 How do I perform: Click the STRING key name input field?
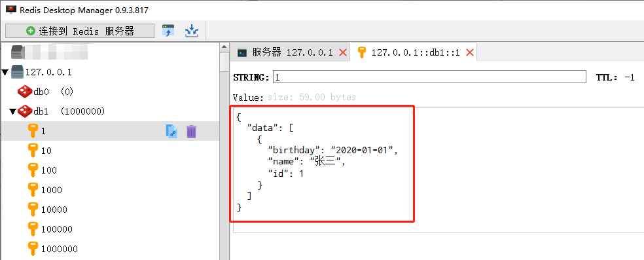(429, 77)
